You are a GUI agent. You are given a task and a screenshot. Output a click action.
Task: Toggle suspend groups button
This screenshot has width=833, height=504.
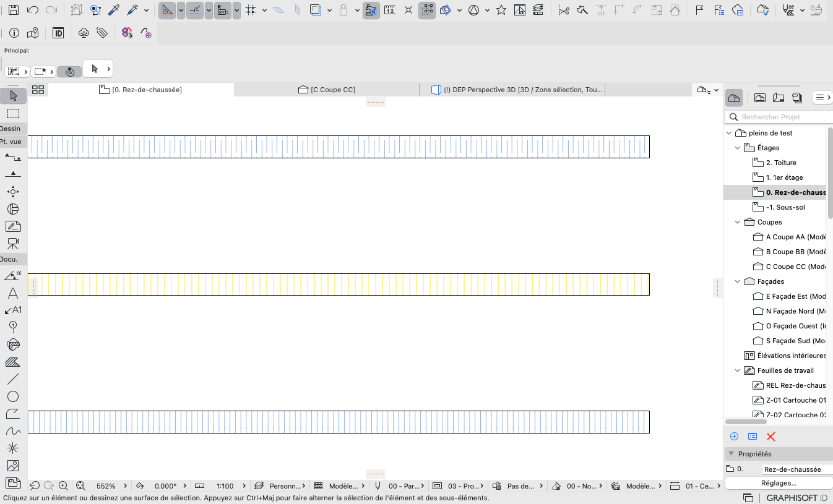coord(427,10)
